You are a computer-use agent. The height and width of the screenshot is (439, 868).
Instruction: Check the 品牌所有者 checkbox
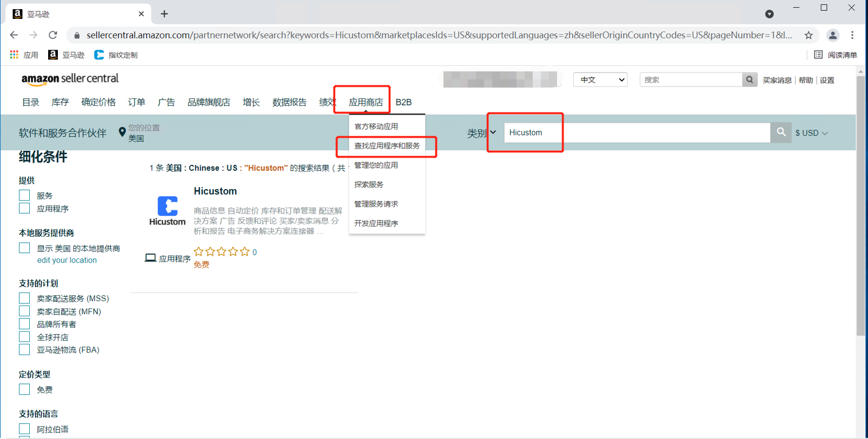pyautogui.click(x=24, y=324)
